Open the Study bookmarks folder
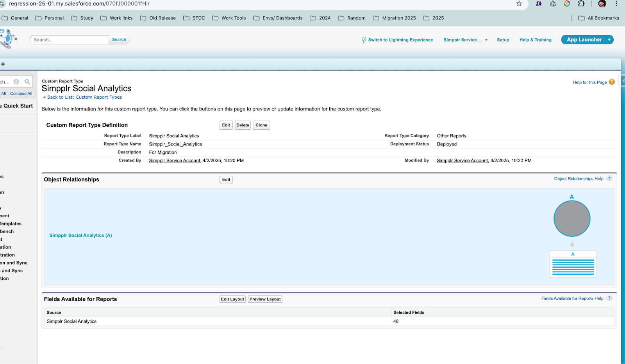The width and height of the screenshot is (625, 364). pos(82,18)
